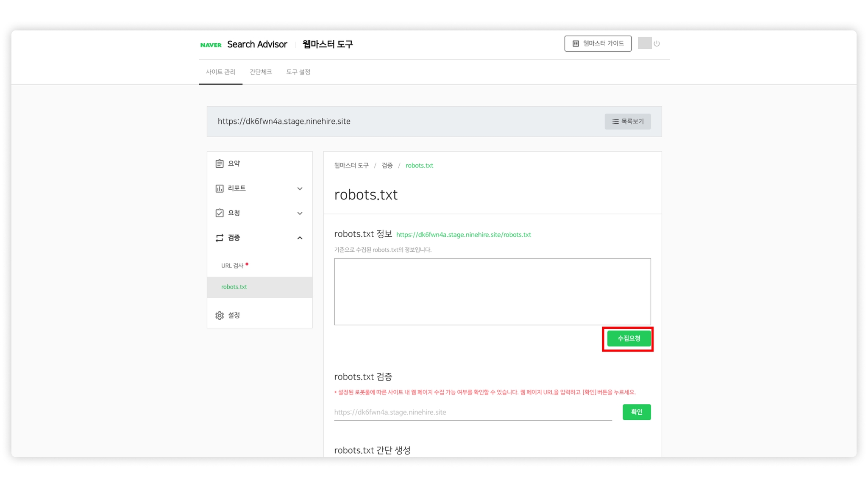Click the power logout icon
Screen dimensions: 868x488
click(657, 44)
